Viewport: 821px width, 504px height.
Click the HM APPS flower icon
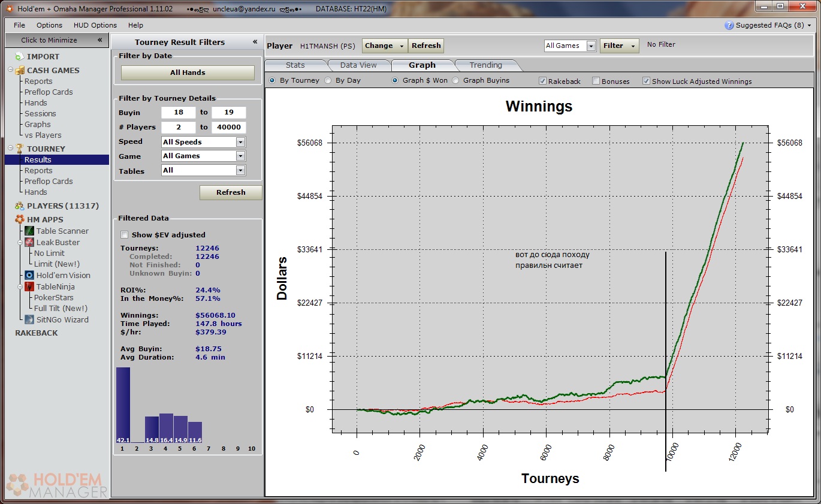tap(20, 219)
